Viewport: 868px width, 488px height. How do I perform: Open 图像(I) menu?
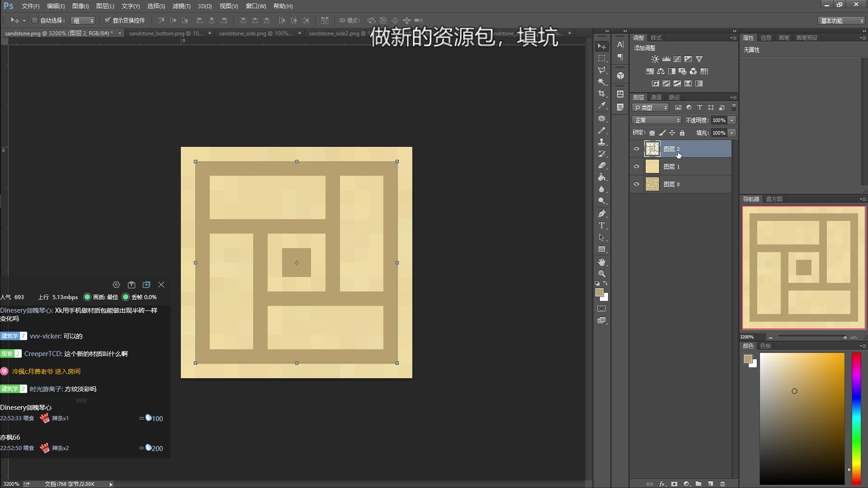coord(80,6)
